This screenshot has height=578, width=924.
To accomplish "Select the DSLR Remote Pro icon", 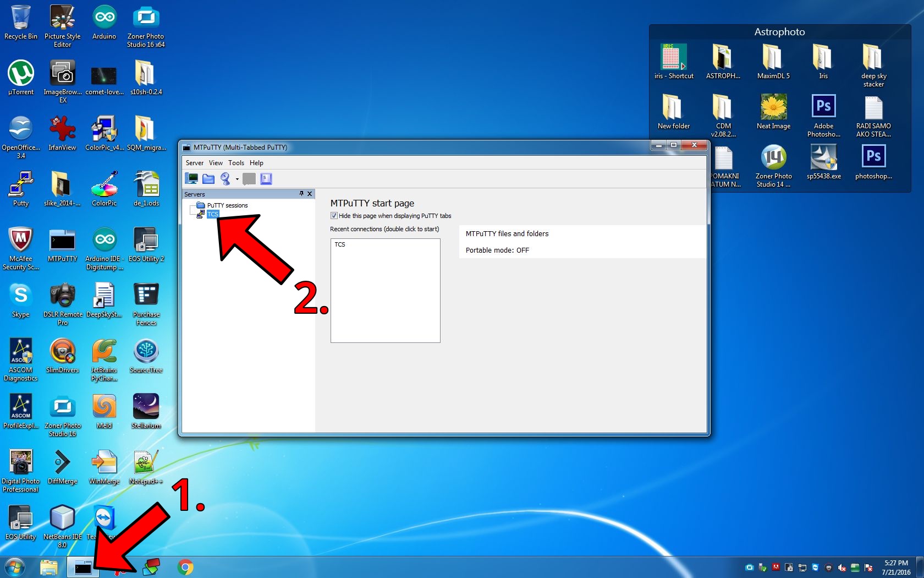I will 62,304.
